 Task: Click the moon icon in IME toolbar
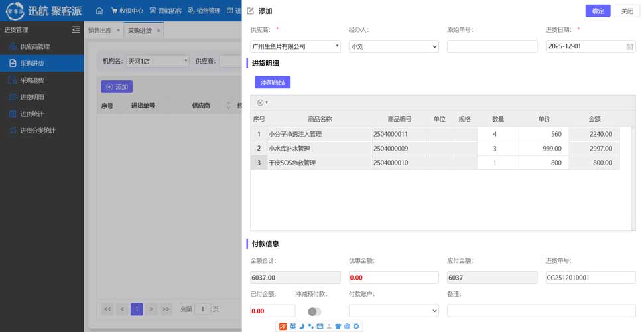(x=302, y=326)
